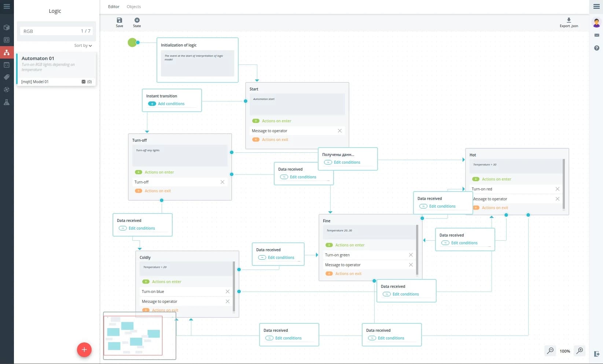Image resolution: width=603 pixels, height=364 pixels.
Task: Remove the Turn-on green action
Action: click(411, 255)
